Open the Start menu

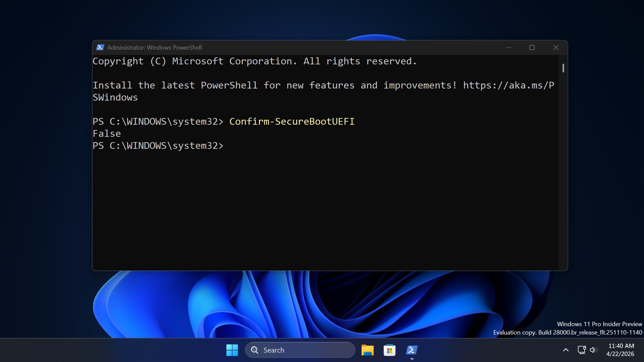tap(232, 350)
